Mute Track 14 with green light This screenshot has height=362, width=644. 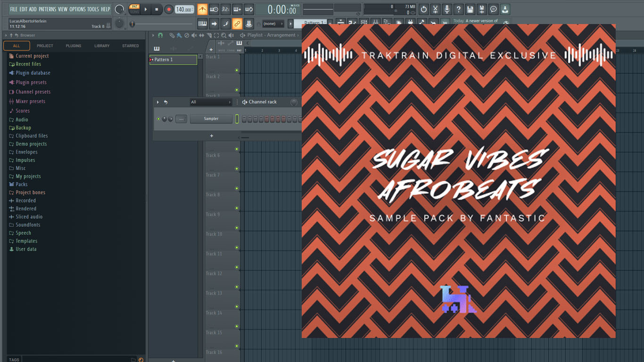(x=237, y=326)
